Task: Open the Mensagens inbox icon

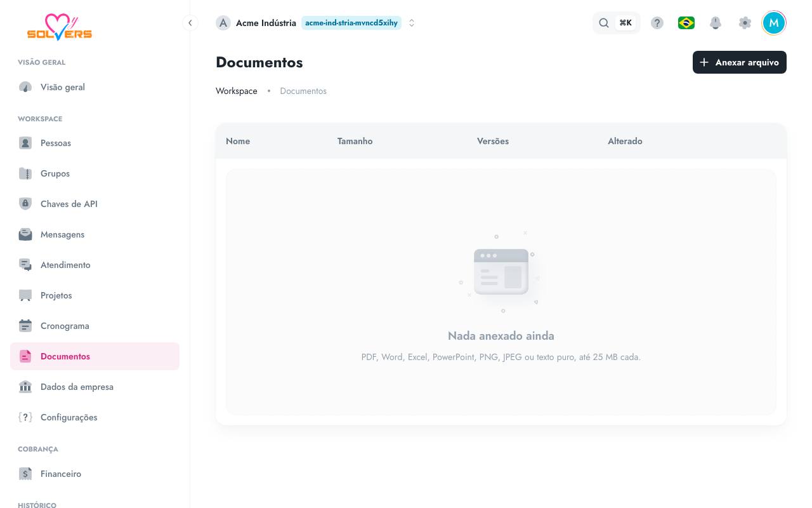Action: (x=25, y=234)
